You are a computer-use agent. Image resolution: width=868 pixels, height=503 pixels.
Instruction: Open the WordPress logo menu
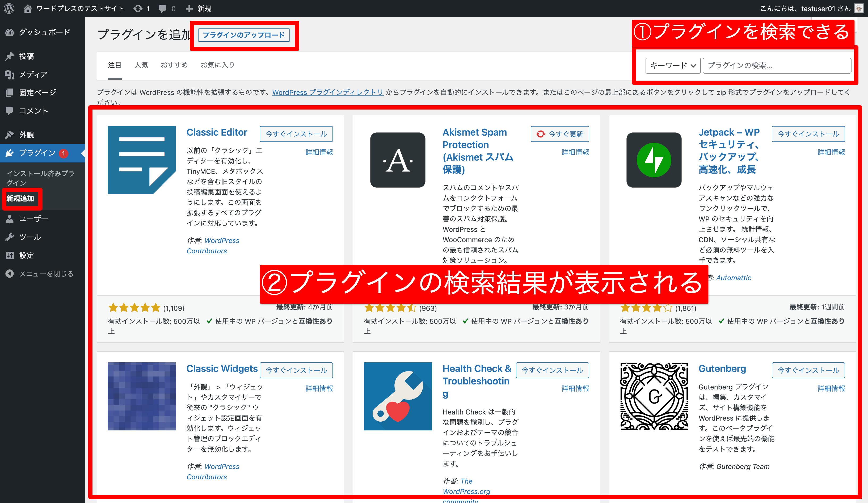click(x=9, y=8)
